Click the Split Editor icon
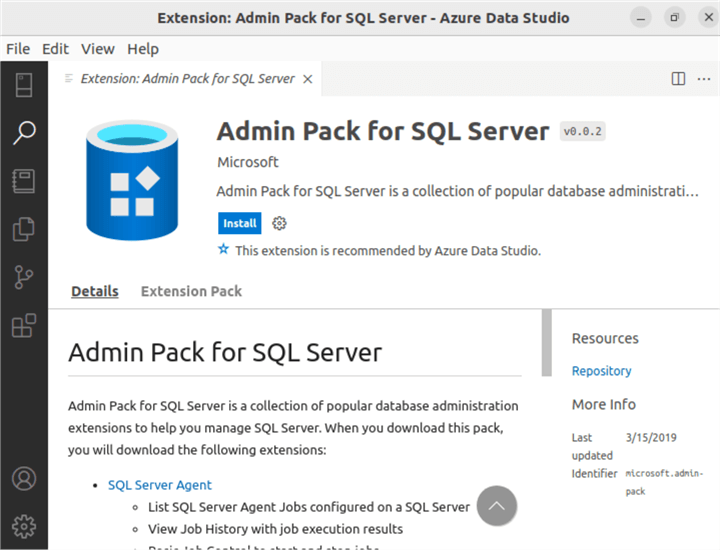Screen dimensions: 720x550 [678, 78]
